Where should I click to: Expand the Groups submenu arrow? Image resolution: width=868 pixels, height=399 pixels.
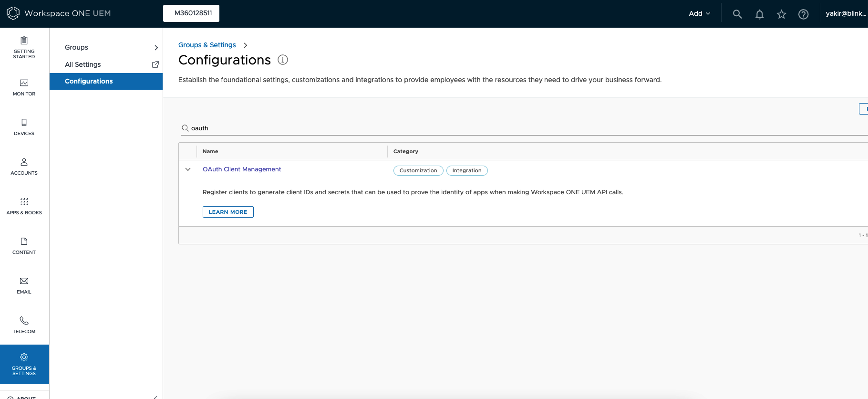pyautogui.click(x=156, y=48)
